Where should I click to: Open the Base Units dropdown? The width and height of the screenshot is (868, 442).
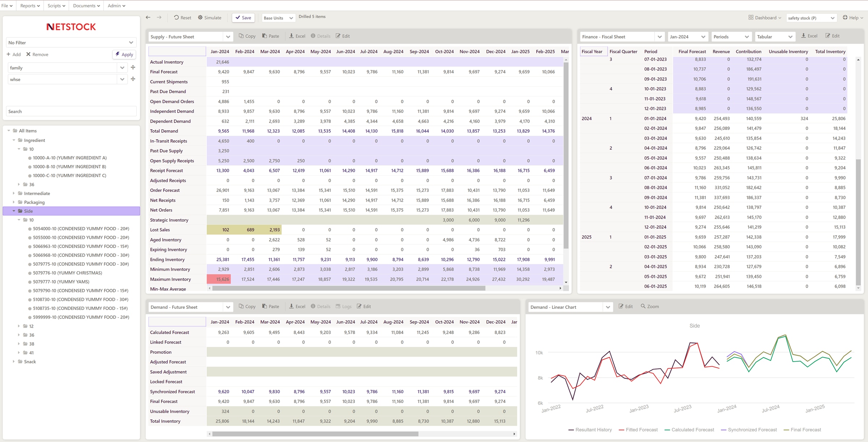278,18
